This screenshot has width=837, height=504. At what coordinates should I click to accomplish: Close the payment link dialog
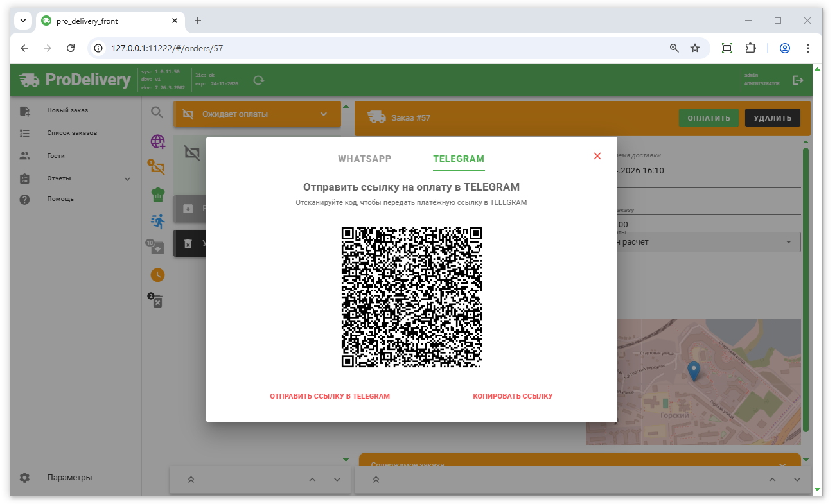pos(597,156)
